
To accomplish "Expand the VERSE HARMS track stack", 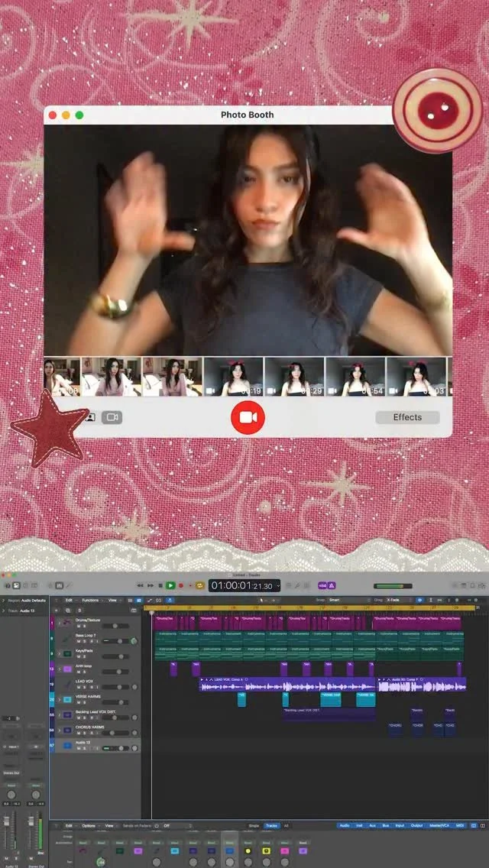I will point(60,700).
